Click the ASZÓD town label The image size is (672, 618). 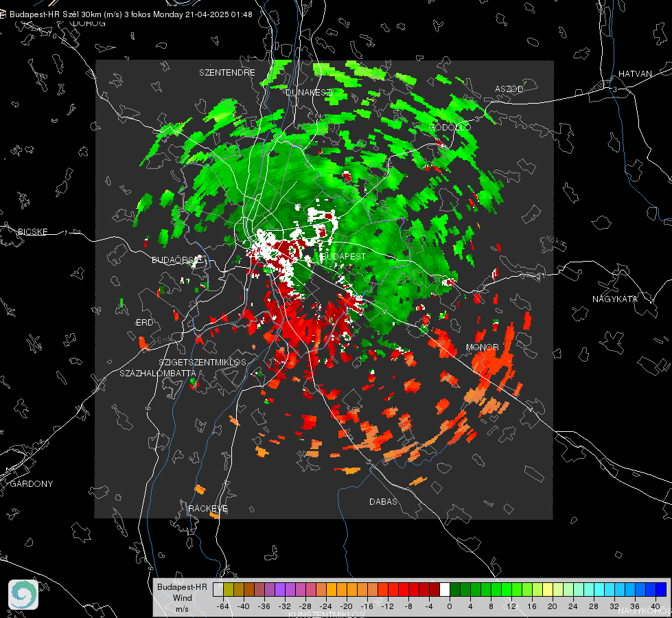pyautogui.click(x=509, y=89)
